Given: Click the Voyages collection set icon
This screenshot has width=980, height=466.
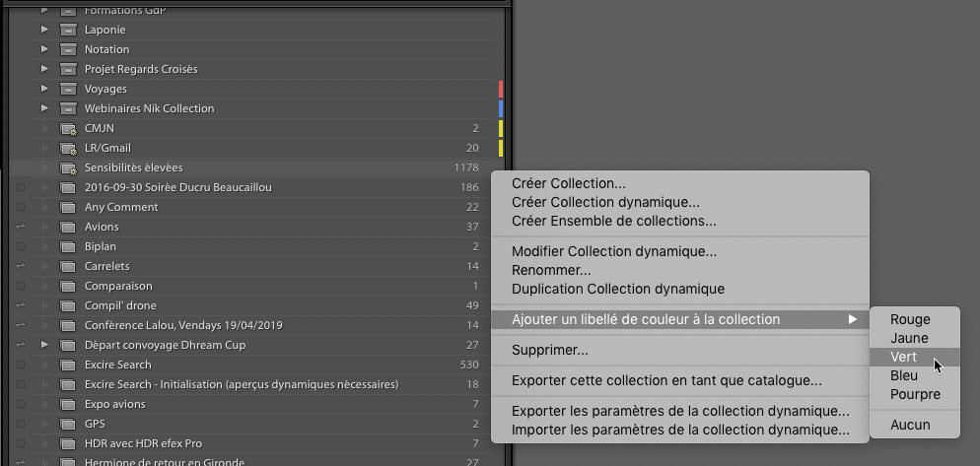Looking at the screenshot, I should [67, 89].
